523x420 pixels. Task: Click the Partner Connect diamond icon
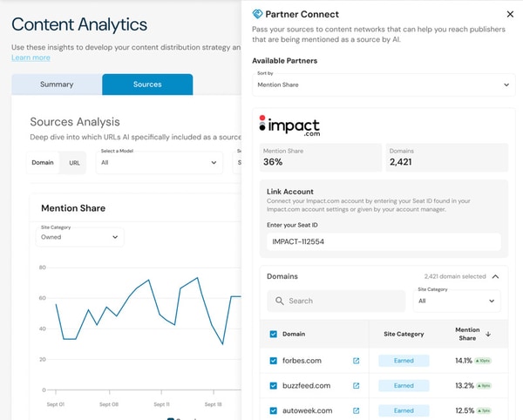coord(257,14)
